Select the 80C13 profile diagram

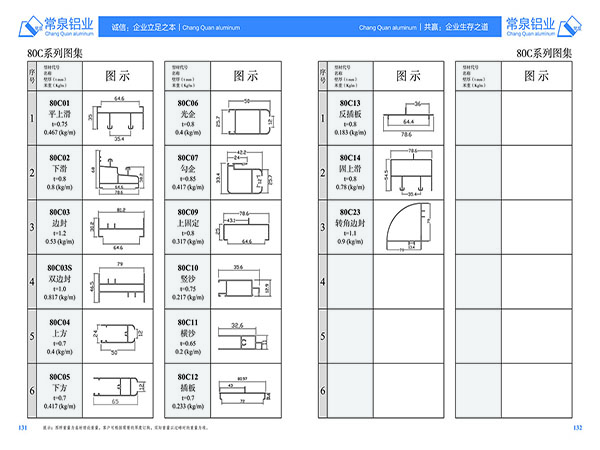[x=408, y=119]
